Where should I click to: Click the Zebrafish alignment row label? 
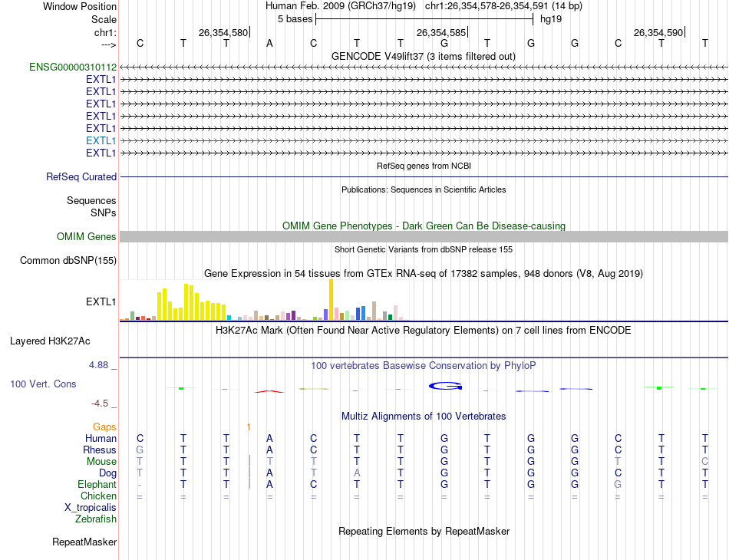click(x=96, y=519)
